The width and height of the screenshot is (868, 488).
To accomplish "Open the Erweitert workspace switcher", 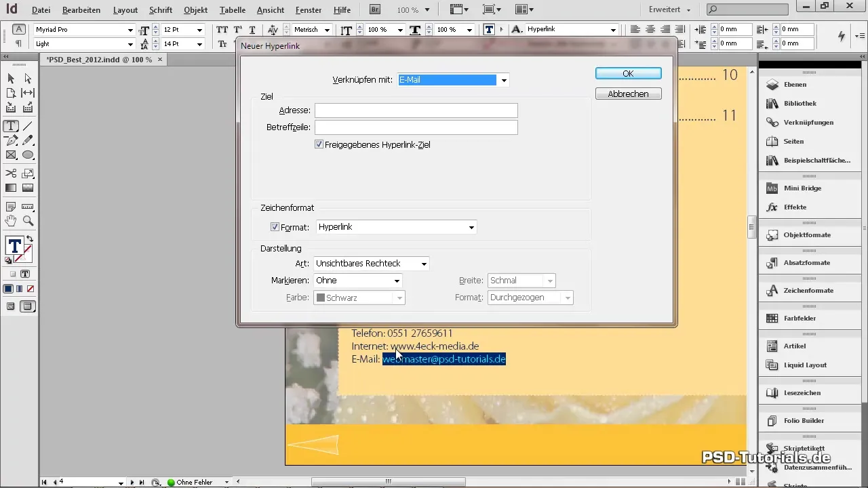I will [669, 10].
